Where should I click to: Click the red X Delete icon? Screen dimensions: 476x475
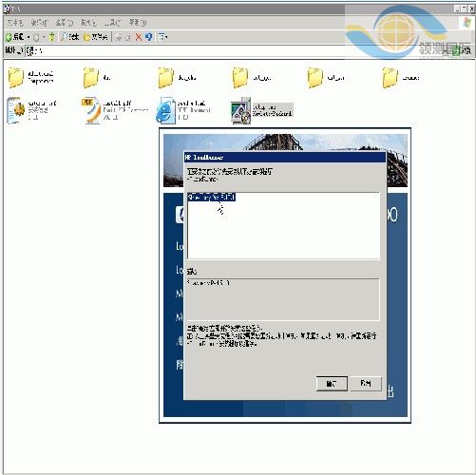[x=139, y=37]
